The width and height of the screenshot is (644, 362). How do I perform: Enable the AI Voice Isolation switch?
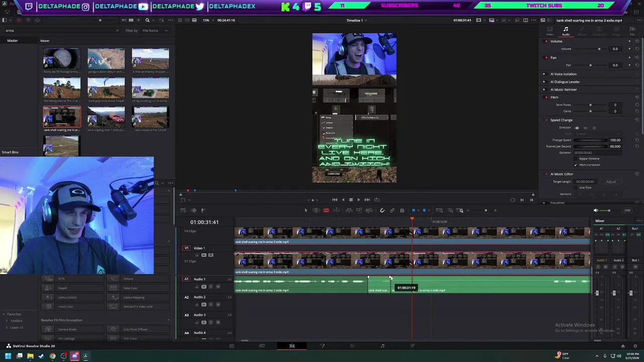(544, 74)
